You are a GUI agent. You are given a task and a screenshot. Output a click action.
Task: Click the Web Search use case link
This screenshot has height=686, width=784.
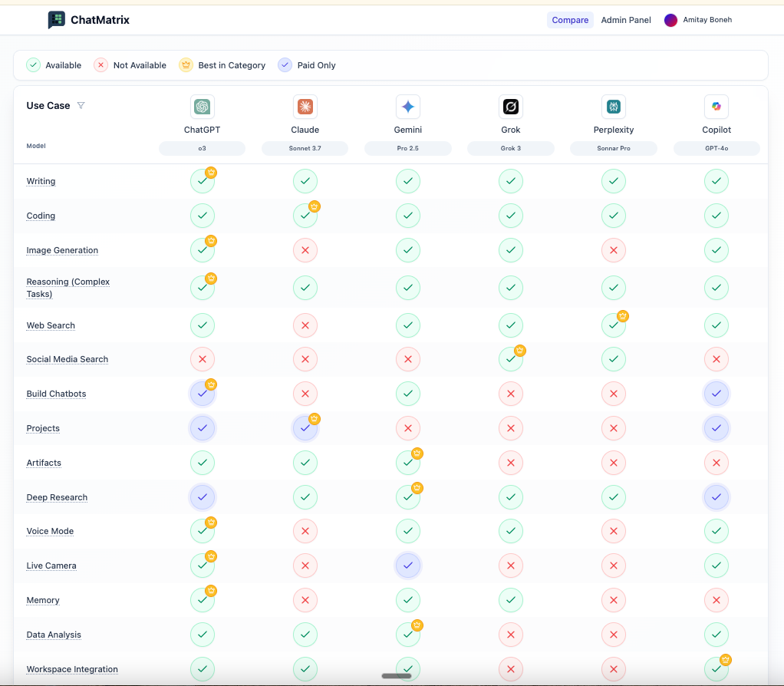point(51,325)
